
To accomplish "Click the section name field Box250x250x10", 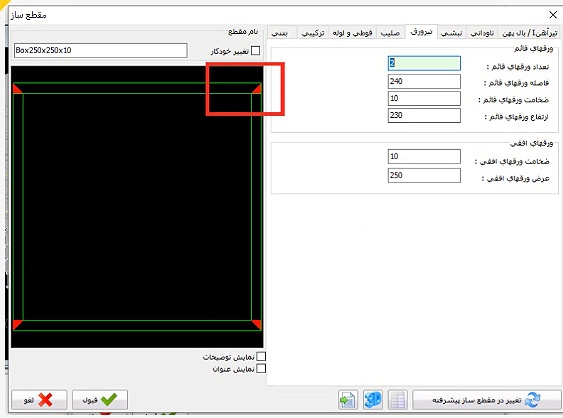I will pyautogui.click(x=101, y=50).
